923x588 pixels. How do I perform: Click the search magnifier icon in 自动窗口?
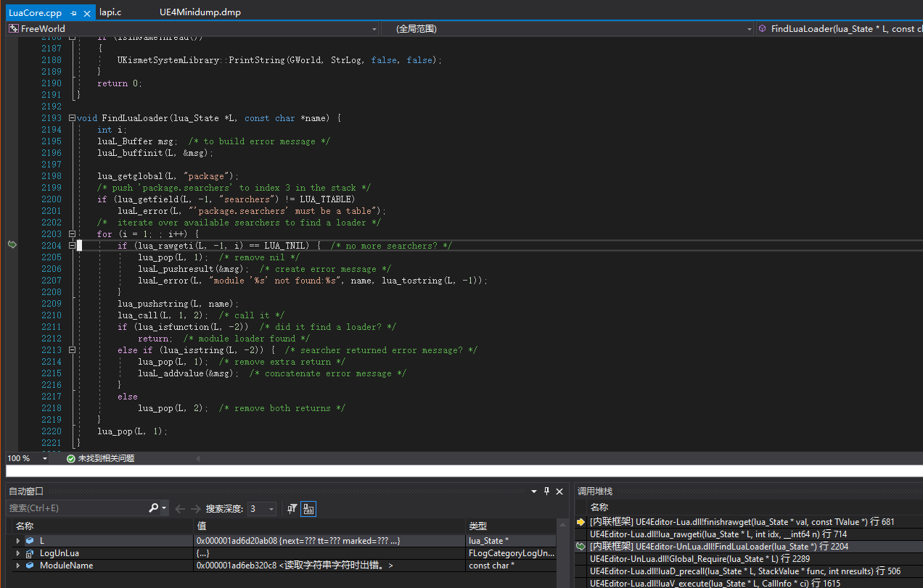point(154,508)
